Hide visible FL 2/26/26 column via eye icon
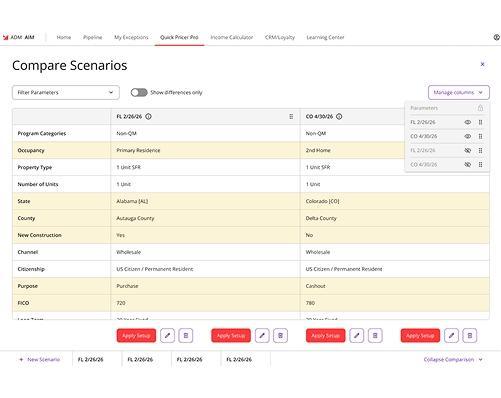This screenshot has width=501, height=398. [x=468, y=122]
